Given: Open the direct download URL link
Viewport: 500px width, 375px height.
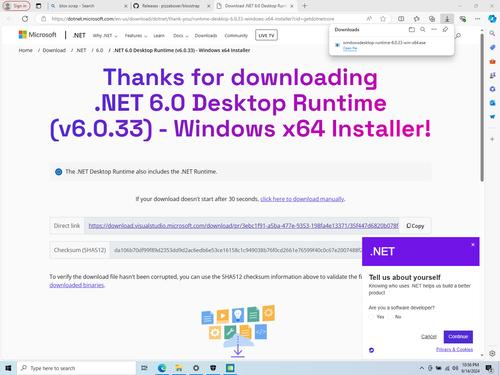Looking at the screenshot, I should [x=243, y=226].
